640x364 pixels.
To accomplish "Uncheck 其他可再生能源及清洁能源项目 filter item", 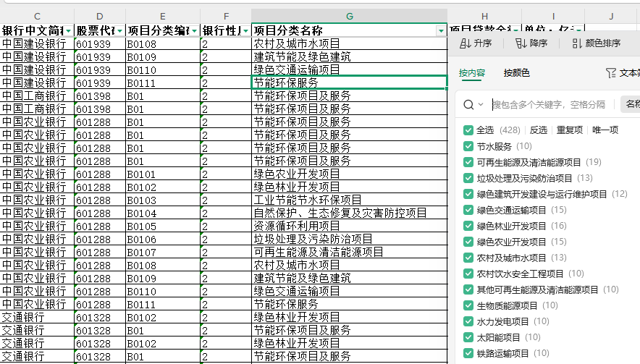I will 468,289.
